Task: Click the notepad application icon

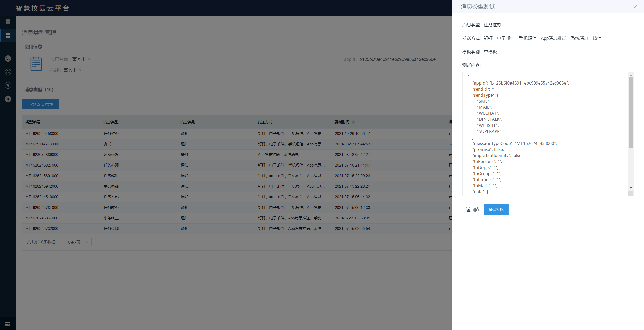Action: pyautogui.click(x=36, y=64)
